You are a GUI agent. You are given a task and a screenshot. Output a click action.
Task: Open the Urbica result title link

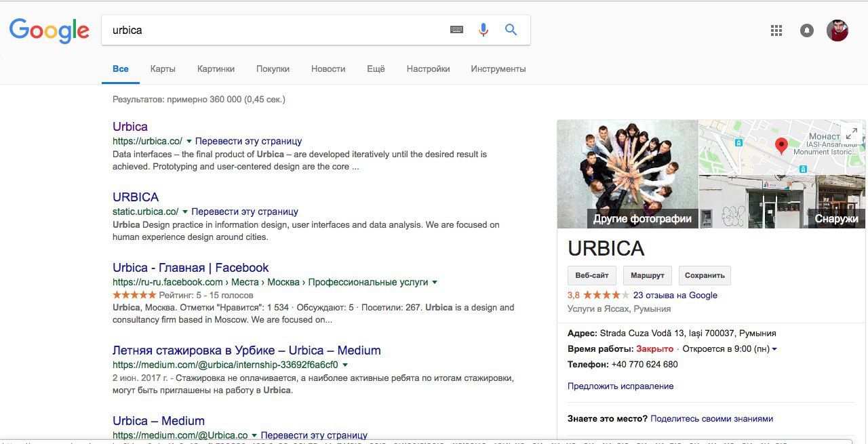[130, 127]
